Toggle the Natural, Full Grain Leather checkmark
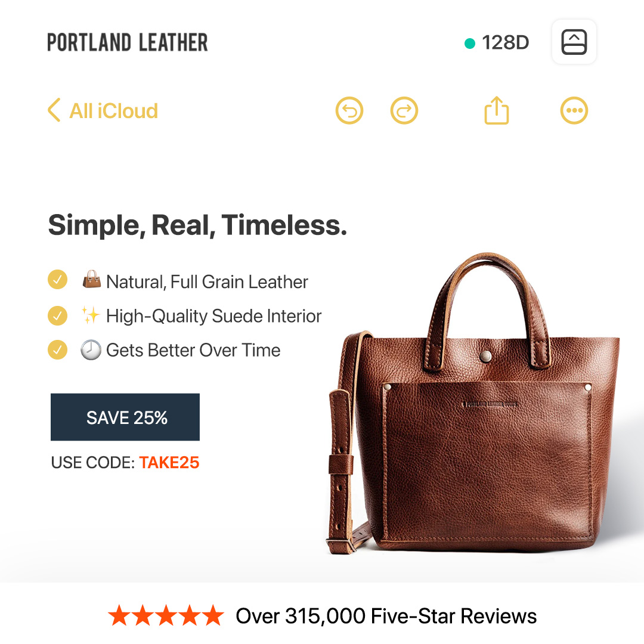 (x=57, y=280)
